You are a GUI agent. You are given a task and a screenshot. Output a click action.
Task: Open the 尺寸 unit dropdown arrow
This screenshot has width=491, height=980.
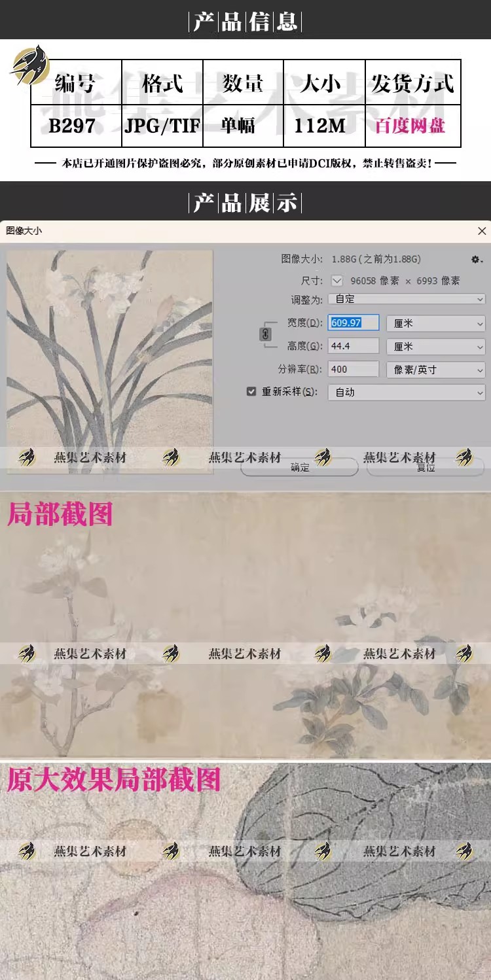[337, 281]
